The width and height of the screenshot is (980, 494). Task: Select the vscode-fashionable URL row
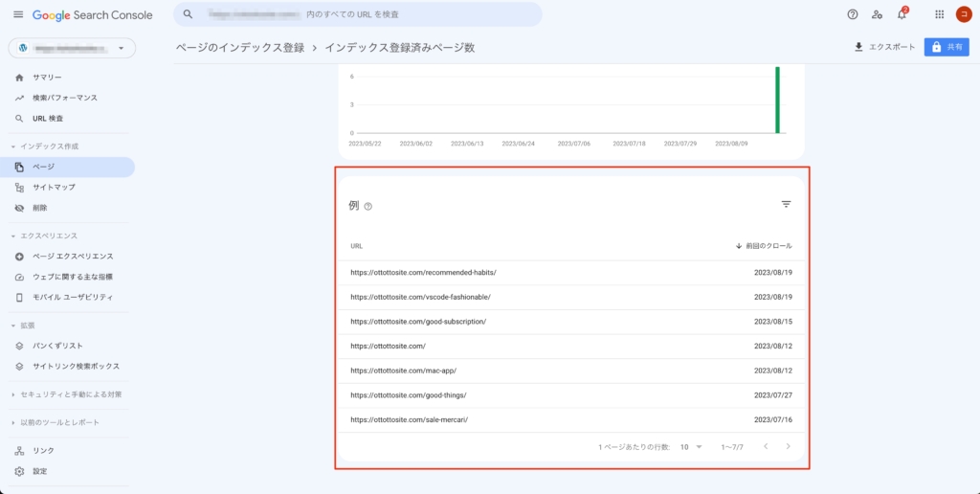(x=571, y=297)
